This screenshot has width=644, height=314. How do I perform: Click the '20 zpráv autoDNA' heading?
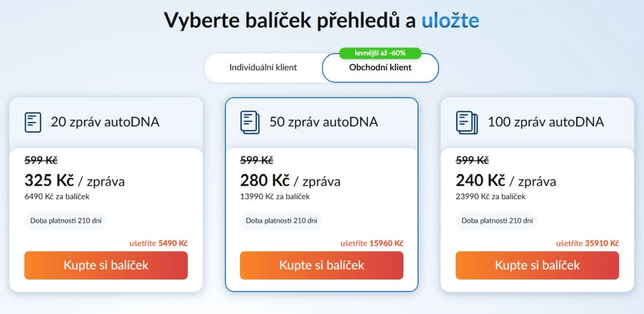pyautogui.click(x=105, y=122)
